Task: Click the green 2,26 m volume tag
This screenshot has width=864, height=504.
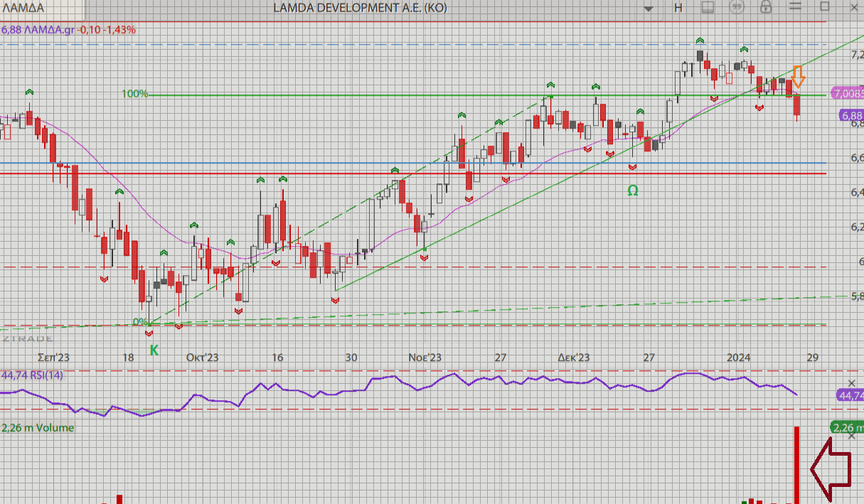Action: click(847, 428)
